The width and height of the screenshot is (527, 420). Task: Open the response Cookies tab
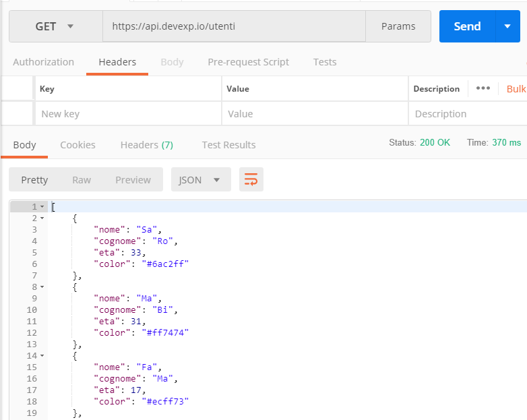pos(77,145)
